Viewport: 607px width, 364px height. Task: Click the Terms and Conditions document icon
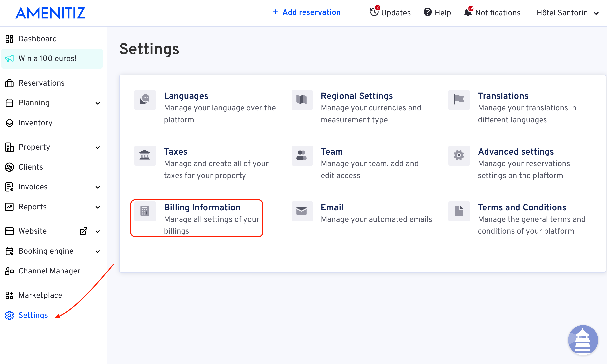pyautogui.click(x=459, y=211)
